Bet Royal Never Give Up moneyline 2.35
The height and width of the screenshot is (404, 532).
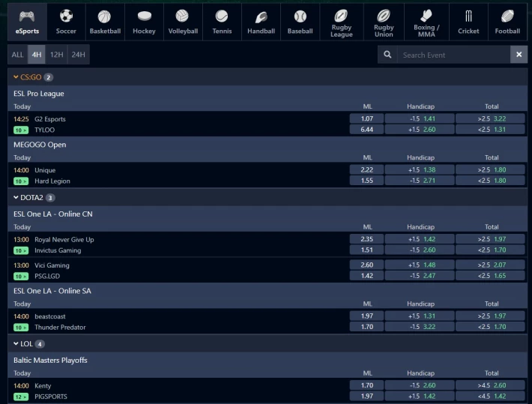click(x=366, y=239)
